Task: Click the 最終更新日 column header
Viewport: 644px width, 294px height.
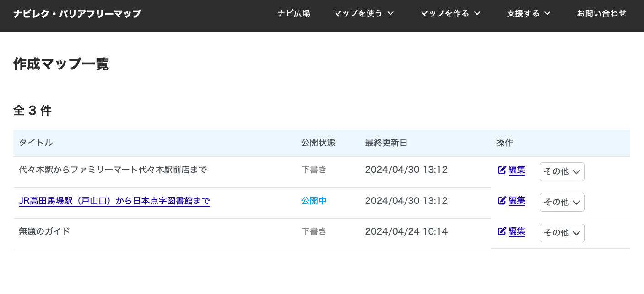Action: pos(386,143)
